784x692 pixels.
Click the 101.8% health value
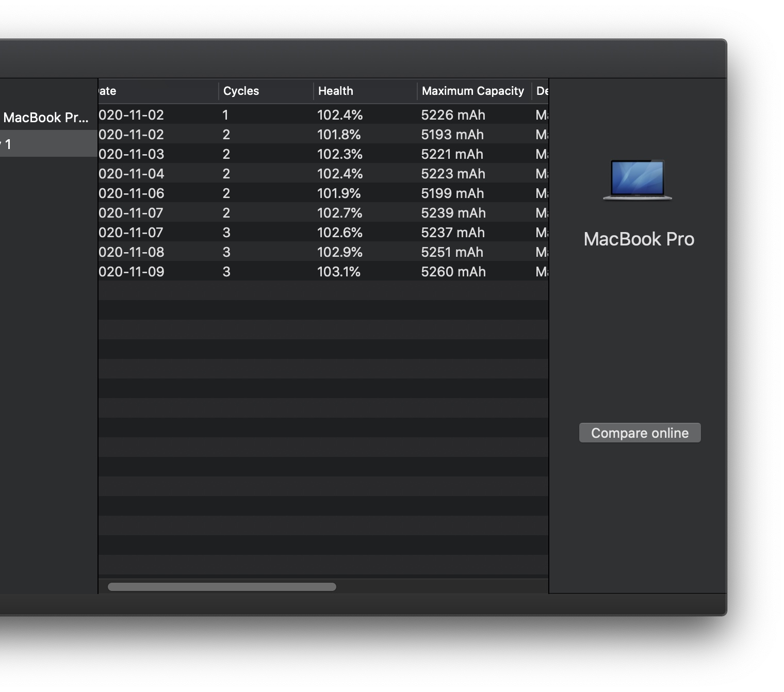[x=339, y=135]
